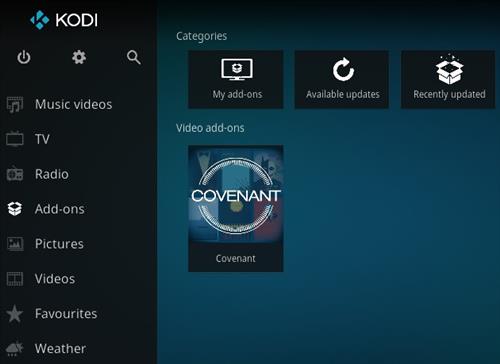500x364 pixels.
Task: Click the Videos film-strip icon
Action: pyautogui.click(x=15, y=279)
